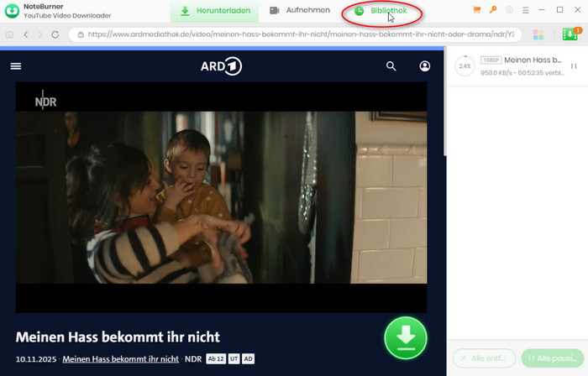Click the Meinen Hass bekommt ihr nicht heading
This screenshot has width=588, height=376.
click(x=118, y=337)
